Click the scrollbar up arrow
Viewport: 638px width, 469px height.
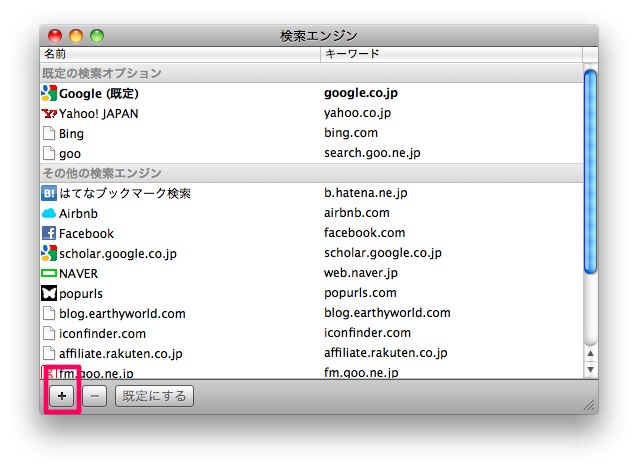click(x=590, y=353)
